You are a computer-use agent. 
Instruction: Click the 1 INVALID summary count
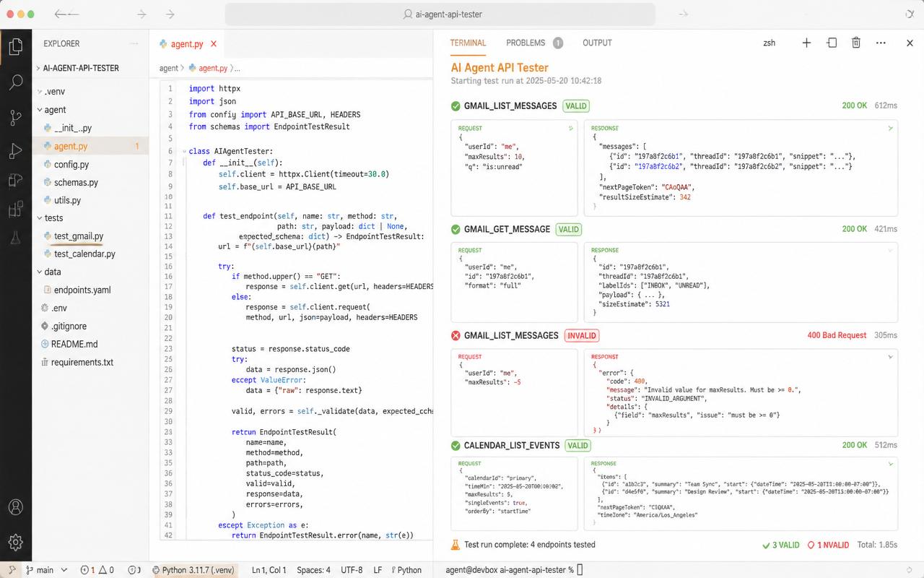pyautogui.click(x=827, y=545)
